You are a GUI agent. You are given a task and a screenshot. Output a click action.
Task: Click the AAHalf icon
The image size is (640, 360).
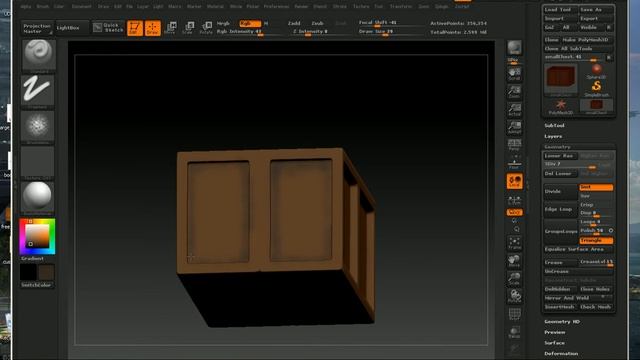point(514,127)
